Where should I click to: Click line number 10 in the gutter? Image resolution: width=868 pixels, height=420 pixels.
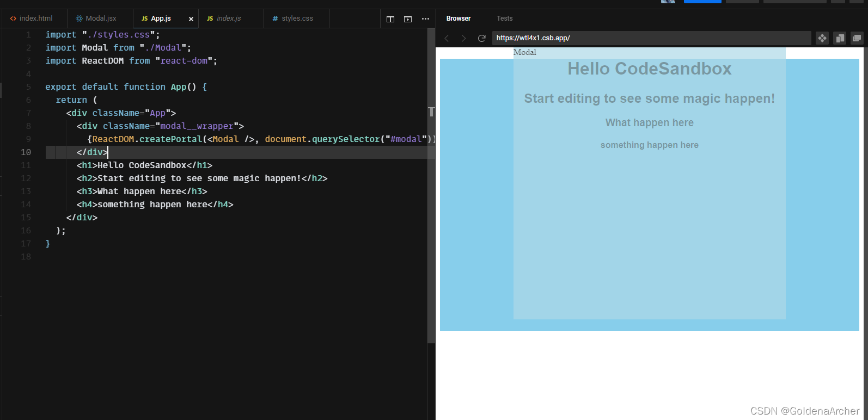pyautogui.click(x=26, y=152)
